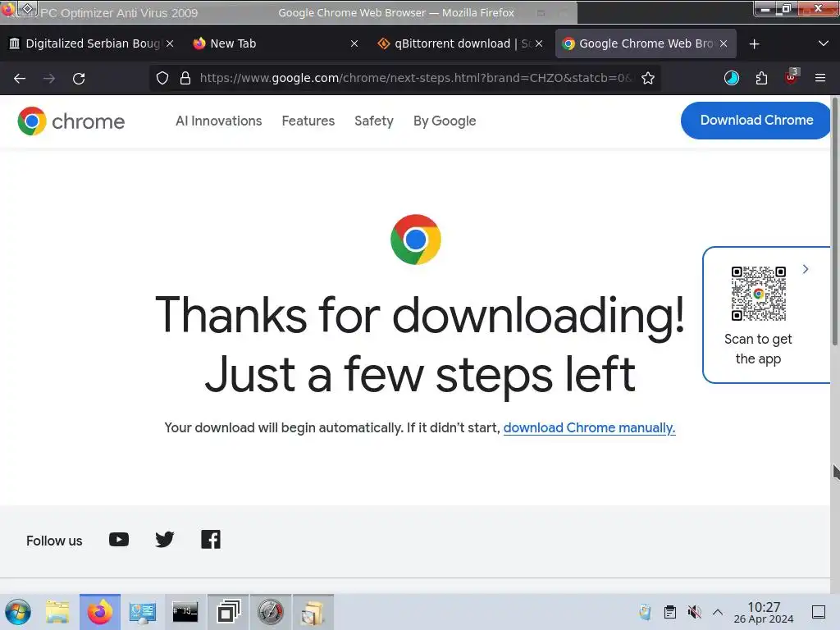Open the By Google menu item
The width and height of the screenshot is (840, 630).
(x=445, y=121)
